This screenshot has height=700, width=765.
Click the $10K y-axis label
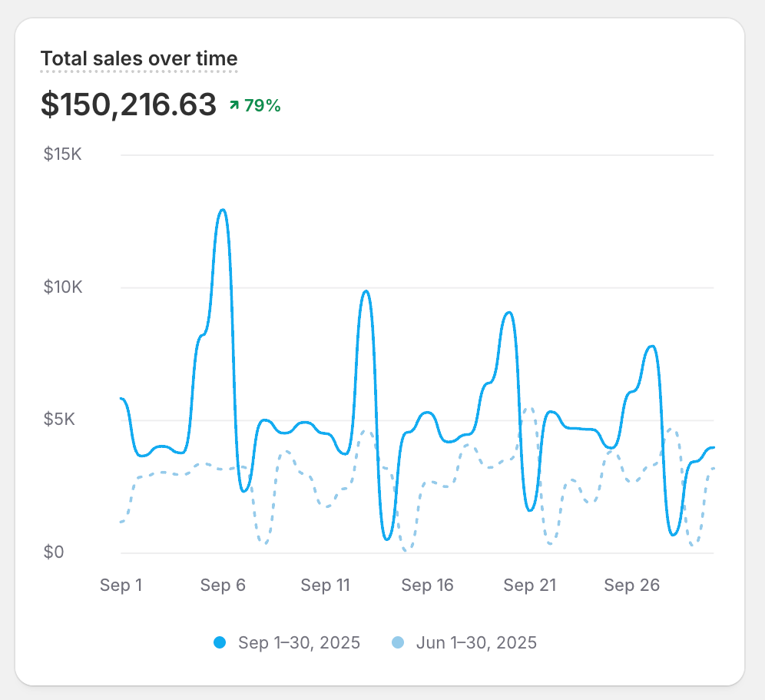[x=63, y=287]
